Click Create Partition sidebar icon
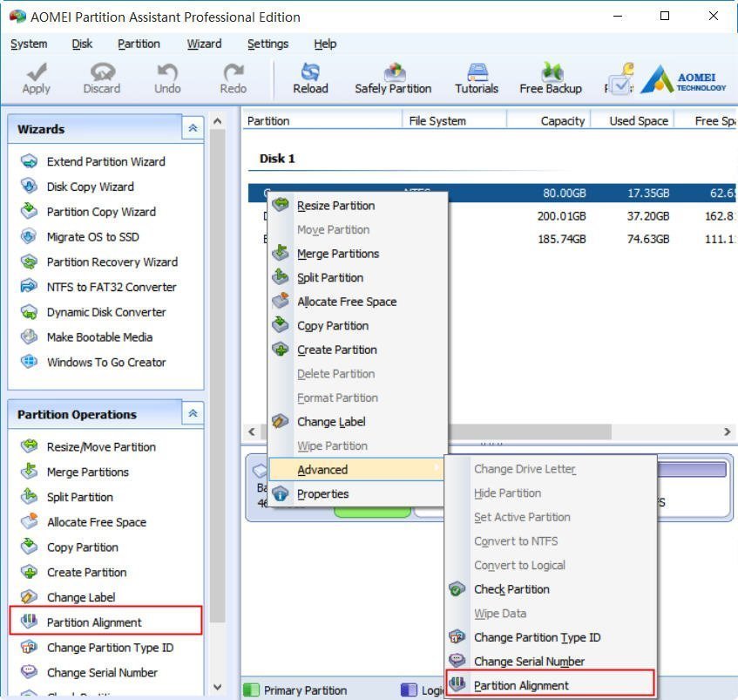738x700 pixels. pos(29,572)
